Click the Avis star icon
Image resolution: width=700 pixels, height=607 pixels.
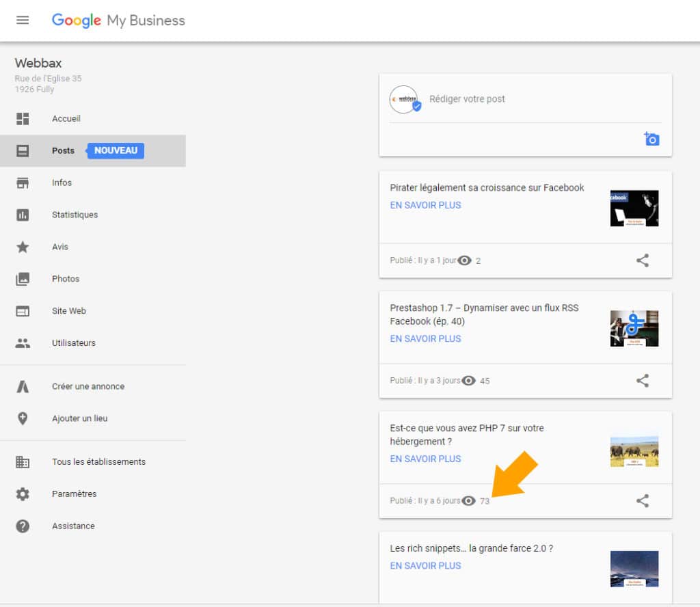click(x=23, y=247)
